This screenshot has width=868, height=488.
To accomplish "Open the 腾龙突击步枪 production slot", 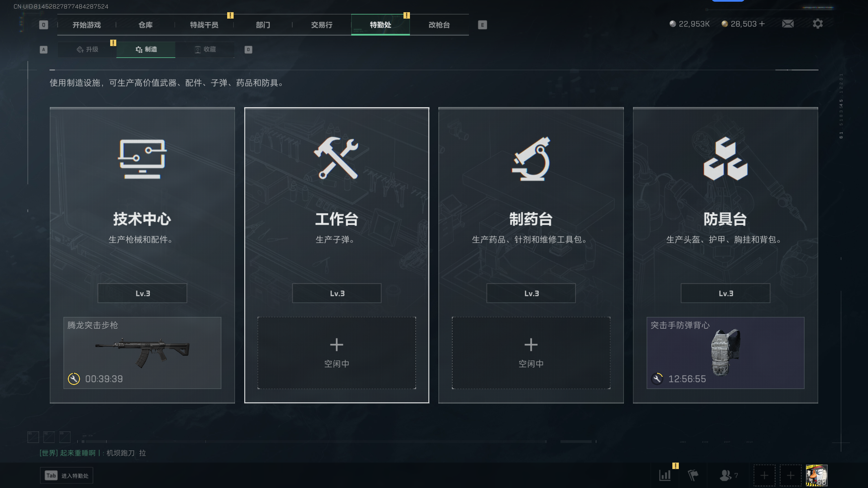I will (x=142, y=353).
